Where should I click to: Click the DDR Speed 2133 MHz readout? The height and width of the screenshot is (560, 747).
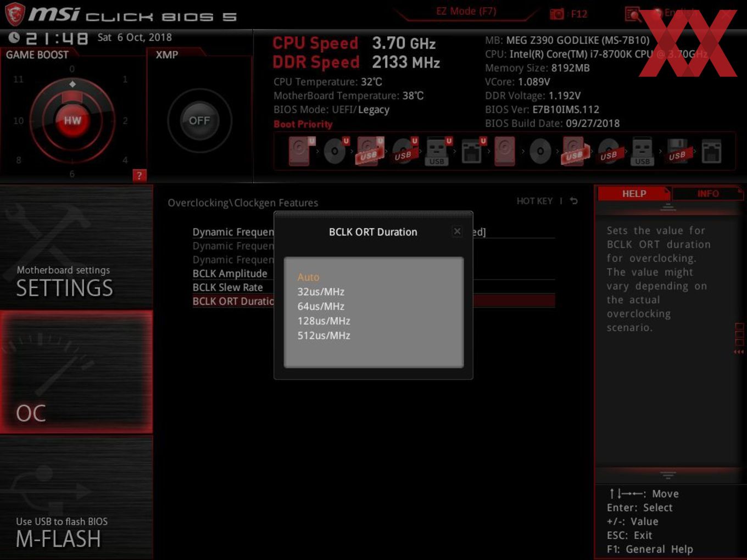[x=356, y=62]
